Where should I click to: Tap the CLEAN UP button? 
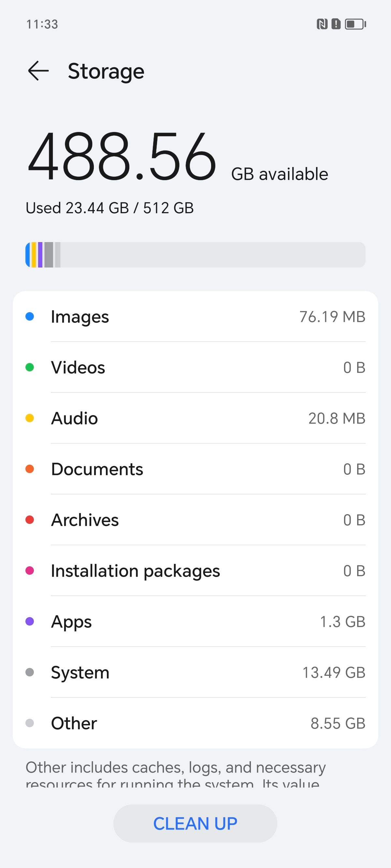[x=195, y=823]
